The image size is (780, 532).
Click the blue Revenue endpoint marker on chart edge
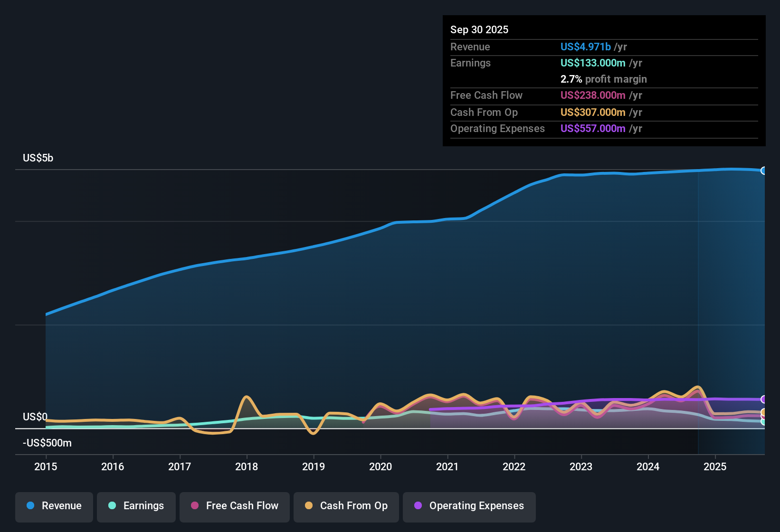763,171
